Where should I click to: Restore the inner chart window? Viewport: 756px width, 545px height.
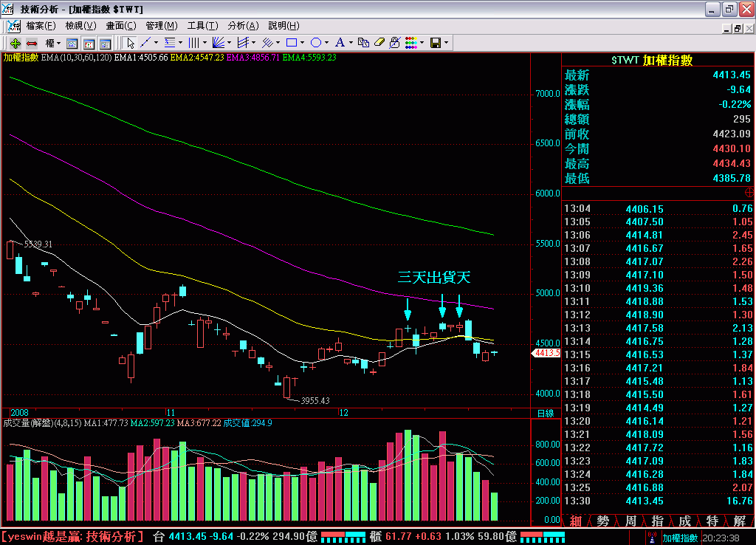pos(738,29)
